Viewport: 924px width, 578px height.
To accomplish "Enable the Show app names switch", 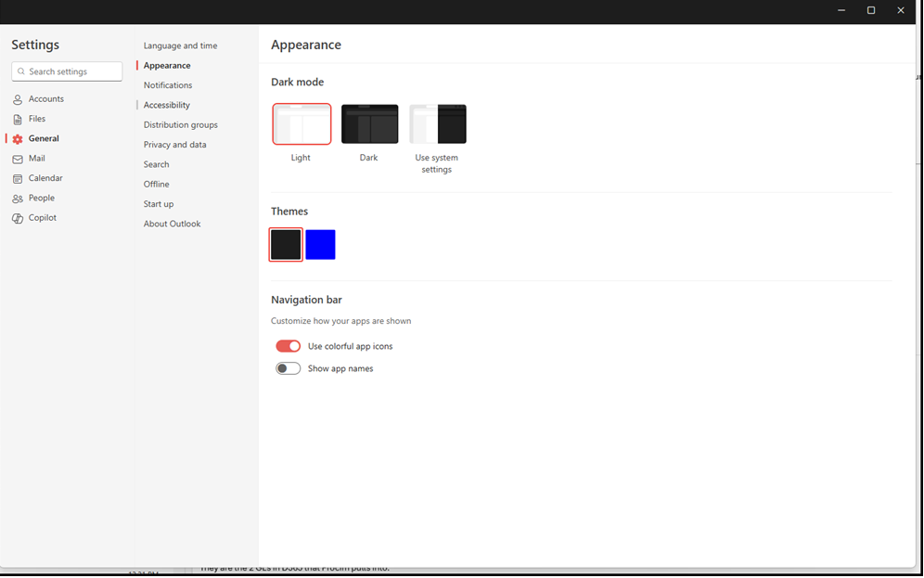I will click(289, 368).
